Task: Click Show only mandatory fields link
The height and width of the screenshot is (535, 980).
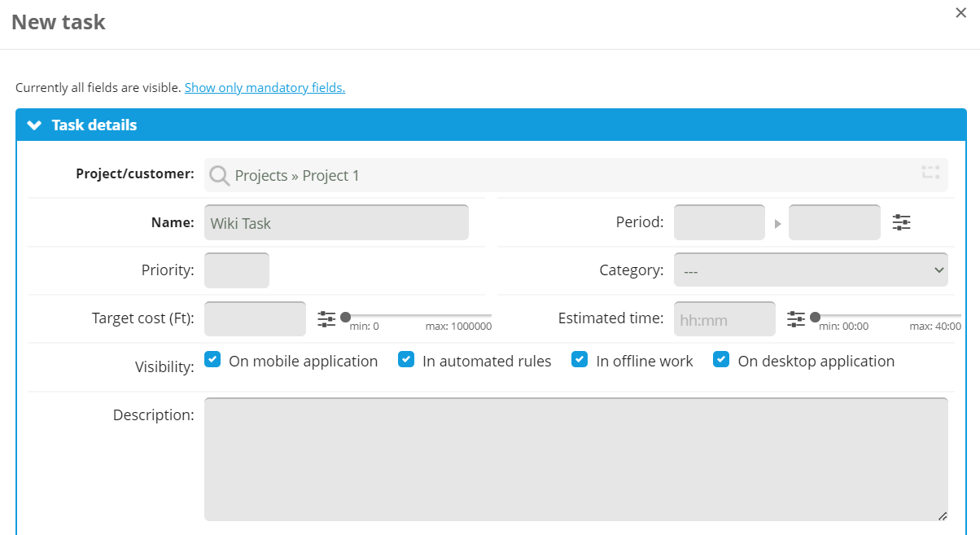Action: (265, 87)
